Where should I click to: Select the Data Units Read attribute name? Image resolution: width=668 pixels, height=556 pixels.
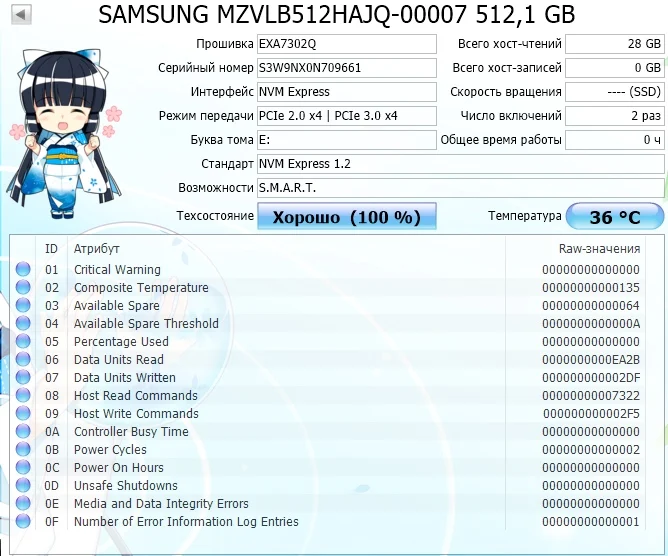pos(118,359)
